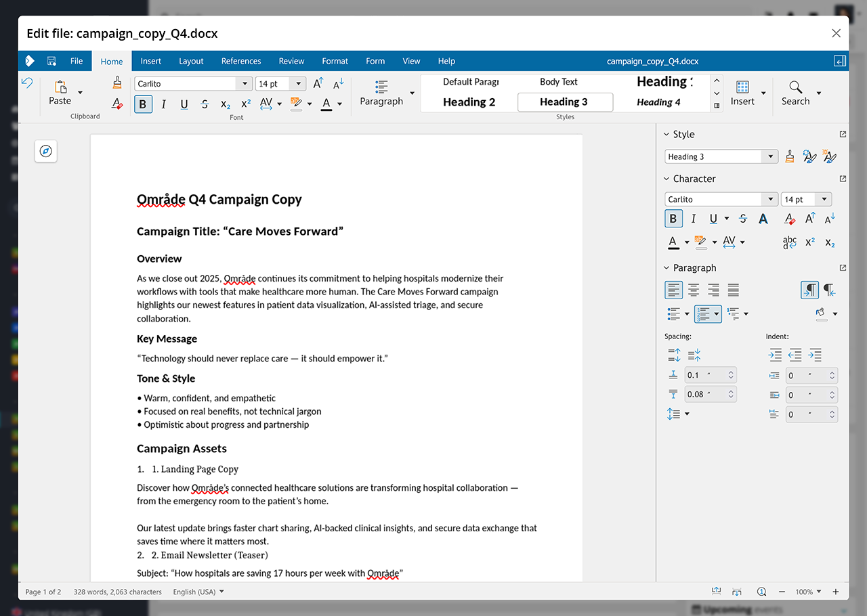Open the Navigator compass icon
This screenshot has height=616, width=867.
coord(46,151)
